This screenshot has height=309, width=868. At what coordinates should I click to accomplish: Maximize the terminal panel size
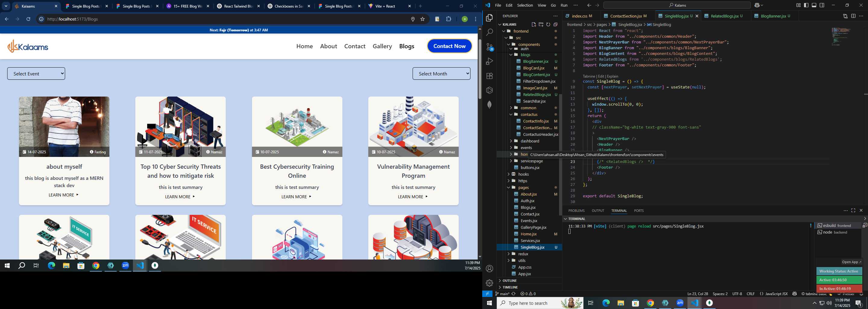(853, 211)
